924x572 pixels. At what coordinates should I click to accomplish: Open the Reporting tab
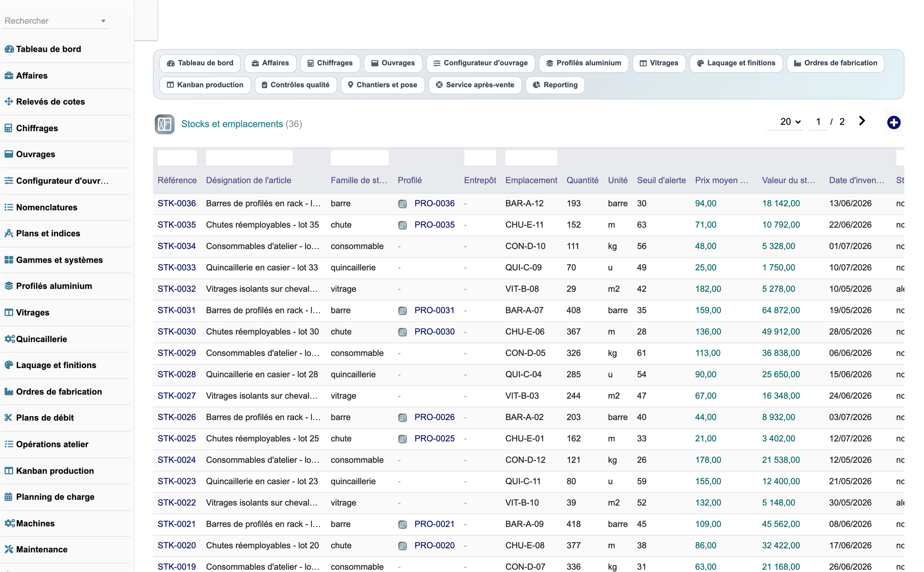tap(555, 85)
